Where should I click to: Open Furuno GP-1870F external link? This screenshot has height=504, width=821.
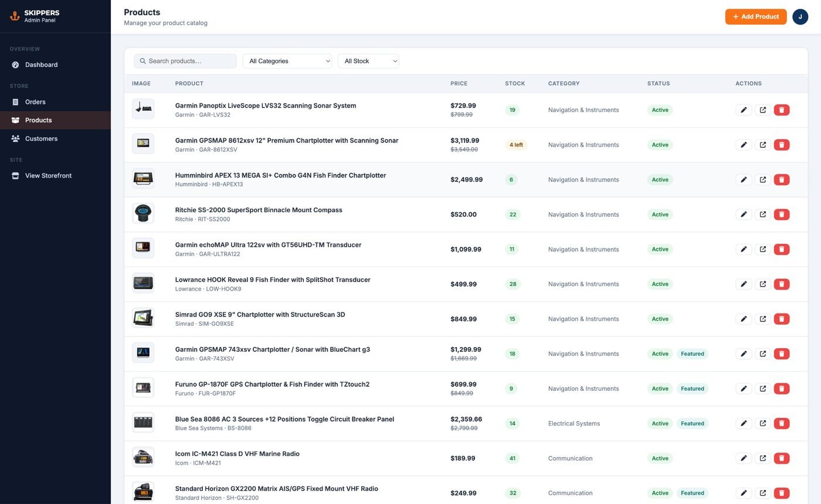tap(763, 389)
